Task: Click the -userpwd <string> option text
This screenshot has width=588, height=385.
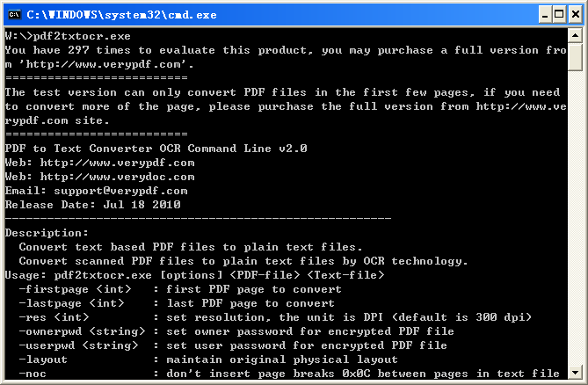Action: [78, 345]
